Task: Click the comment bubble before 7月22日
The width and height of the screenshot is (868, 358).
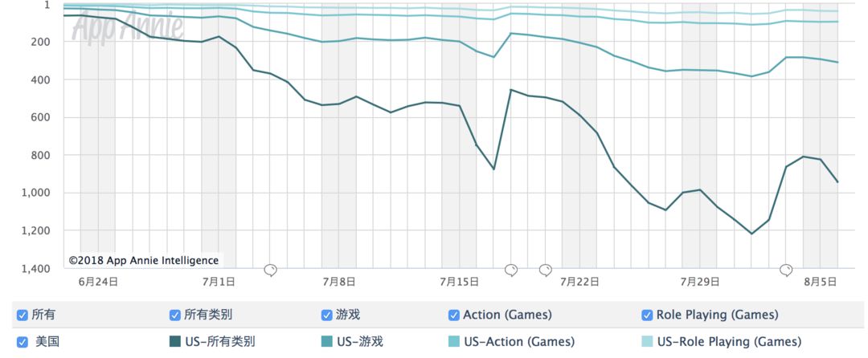Action: (545, 271)
